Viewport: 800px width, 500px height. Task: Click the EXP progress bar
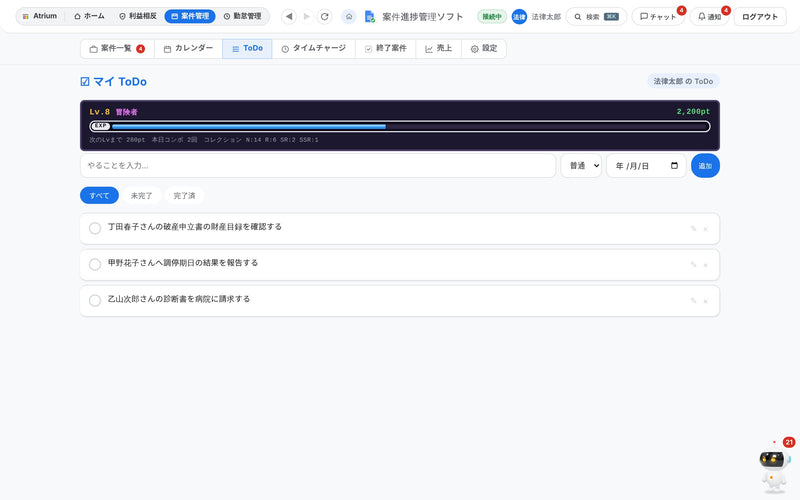click(x=400, y=126)
